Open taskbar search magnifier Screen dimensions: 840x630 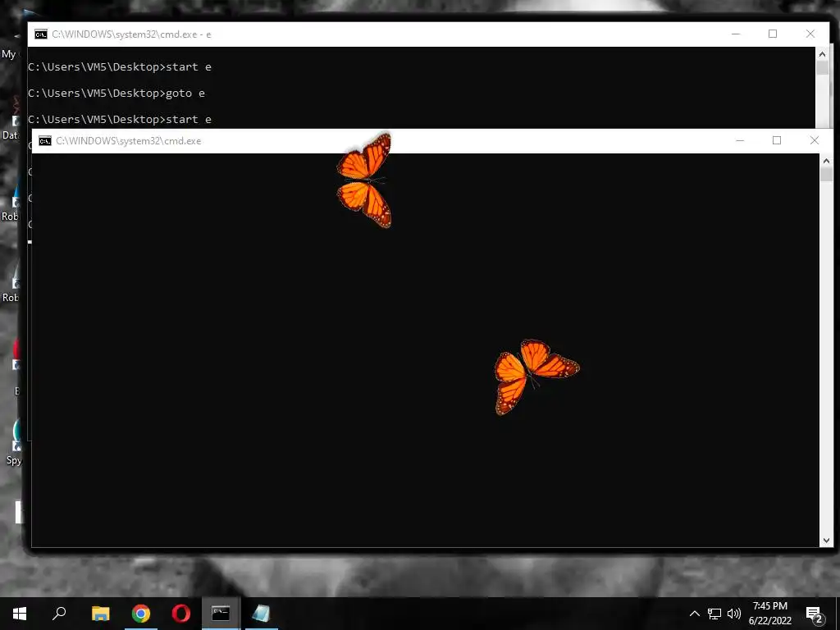click(x=59, y=614)
